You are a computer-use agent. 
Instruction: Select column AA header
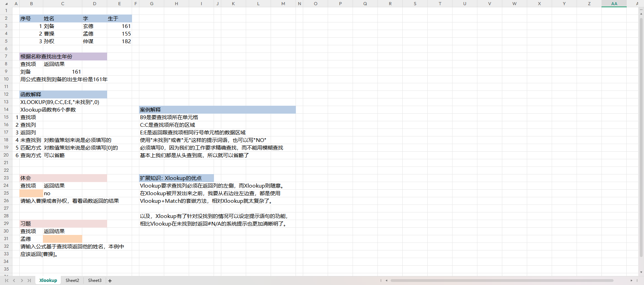[x=614, y=4]
